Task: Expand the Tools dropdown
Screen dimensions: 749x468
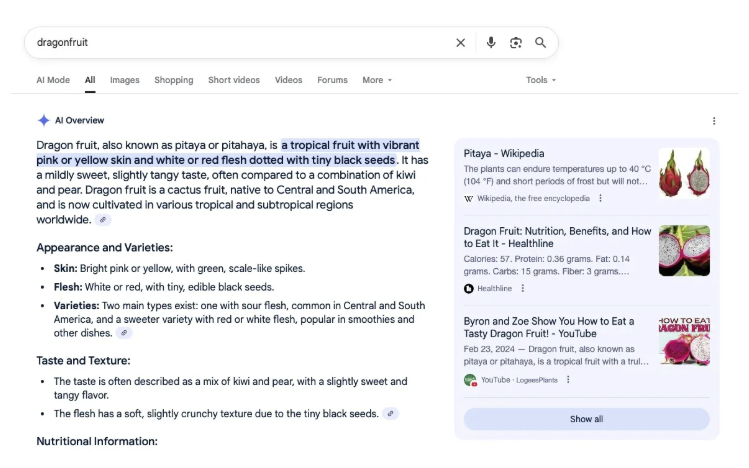Action: [x=541, y=80]
